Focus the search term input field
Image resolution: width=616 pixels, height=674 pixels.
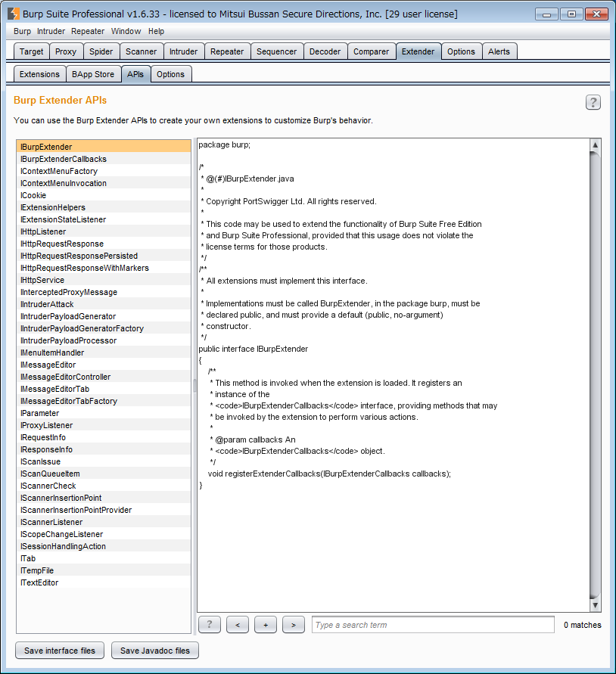(x=433, y=625)
